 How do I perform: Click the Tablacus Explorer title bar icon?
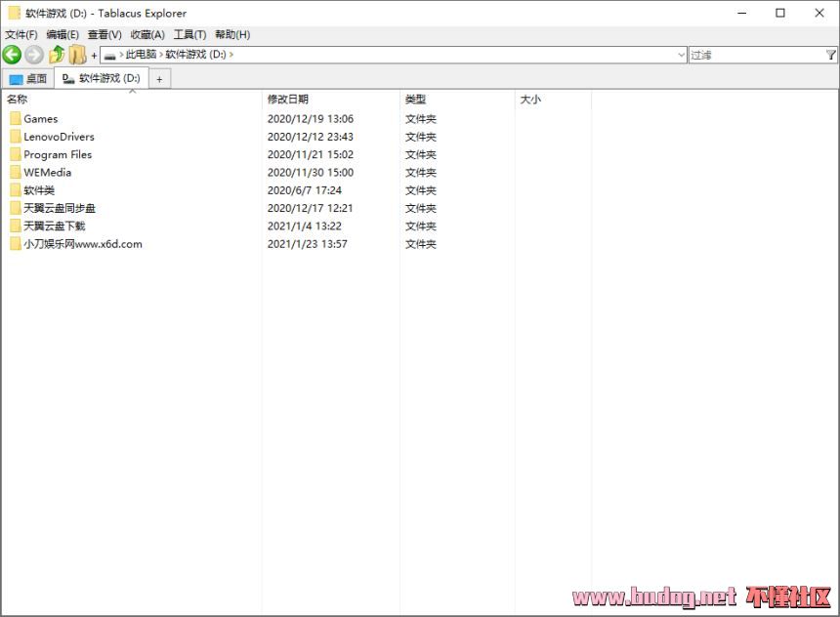click(x=12, y=13)
